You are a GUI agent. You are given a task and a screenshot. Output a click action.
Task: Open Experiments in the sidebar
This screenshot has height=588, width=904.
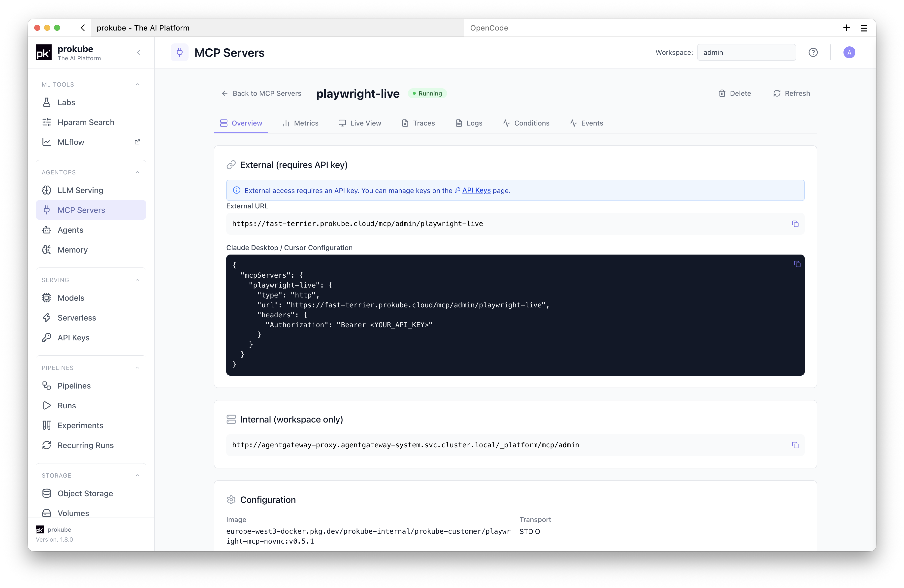(x=91, y=425)
